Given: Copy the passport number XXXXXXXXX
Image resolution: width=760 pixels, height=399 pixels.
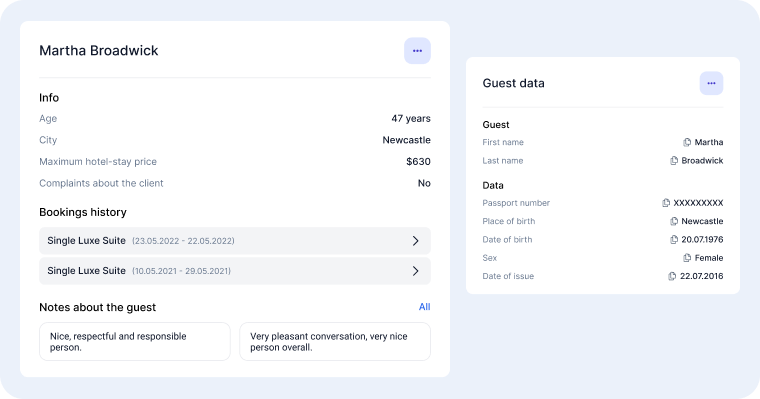Looking at the screenshot, I should click(x=666, y=203).
